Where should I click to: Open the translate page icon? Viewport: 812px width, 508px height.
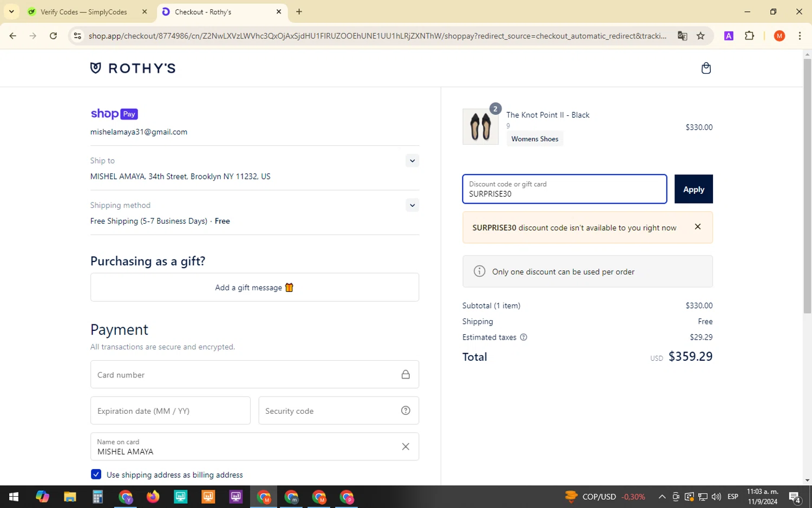[682, 36]
